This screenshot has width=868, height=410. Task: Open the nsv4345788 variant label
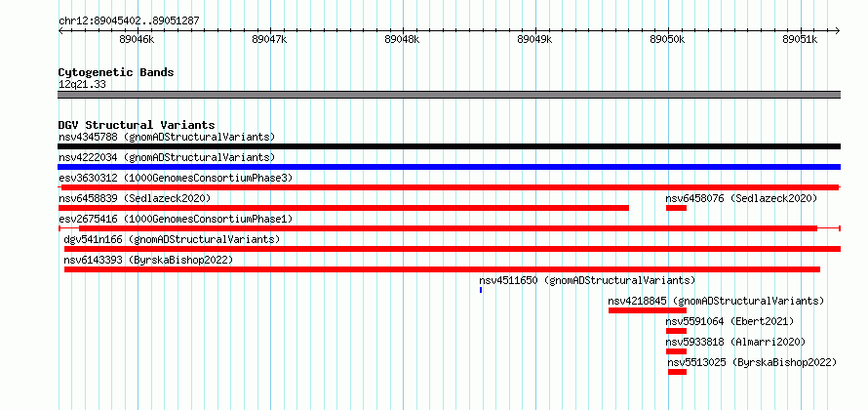(x=167, y=137)
